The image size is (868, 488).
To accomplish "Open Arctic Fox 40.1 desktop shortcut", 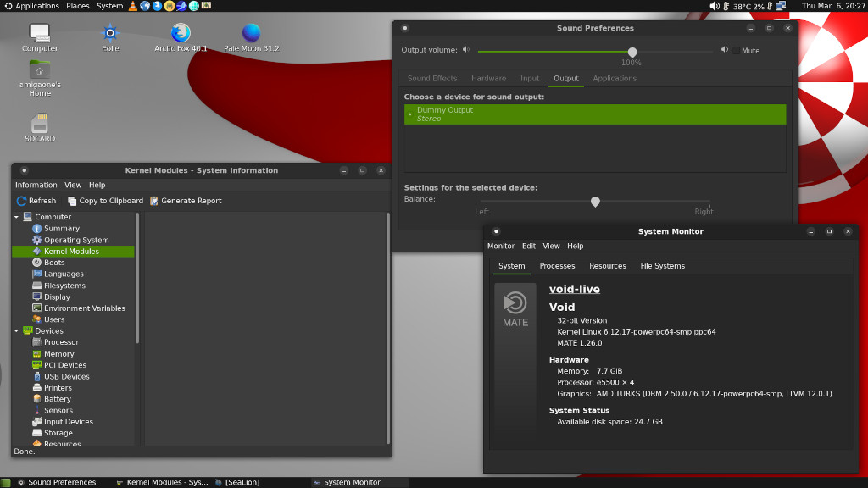I will [181, 37].
